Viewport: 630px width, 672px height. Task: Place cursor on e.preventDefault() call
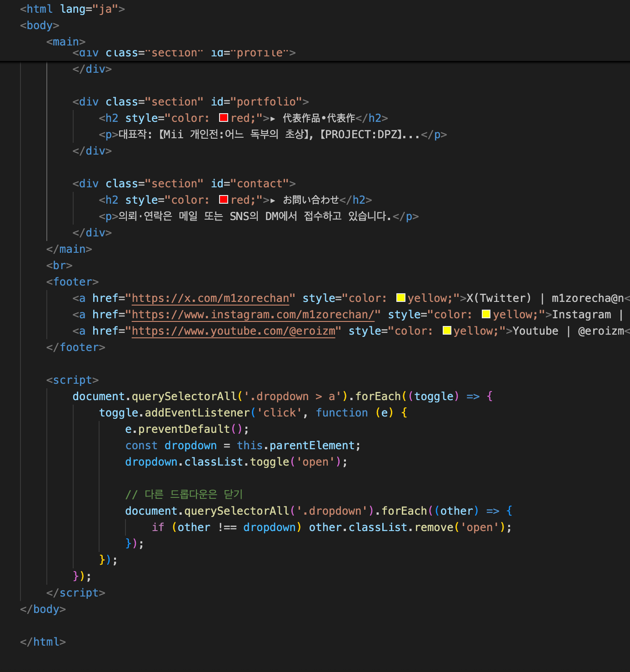pyautogui.click(x=186, y=429)
